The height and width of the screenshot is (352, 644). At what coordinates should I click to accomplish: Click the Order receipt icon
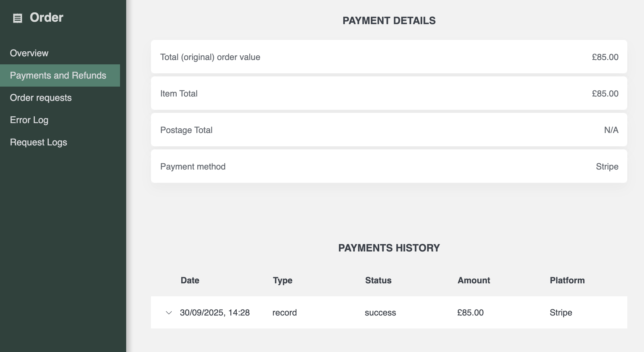[18, 18]
